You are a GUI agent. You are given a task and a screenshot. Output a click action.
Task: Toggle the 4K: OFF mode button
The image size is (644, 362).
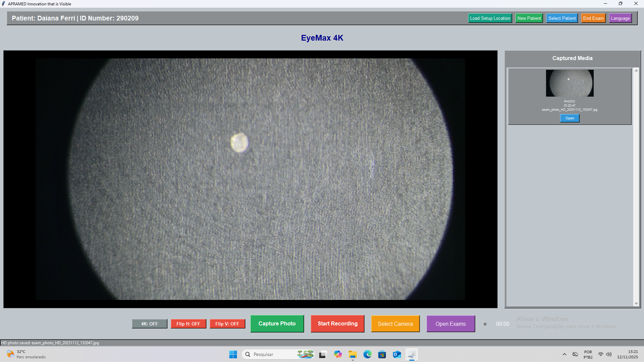pyautogui.click(x=149, y=324)
